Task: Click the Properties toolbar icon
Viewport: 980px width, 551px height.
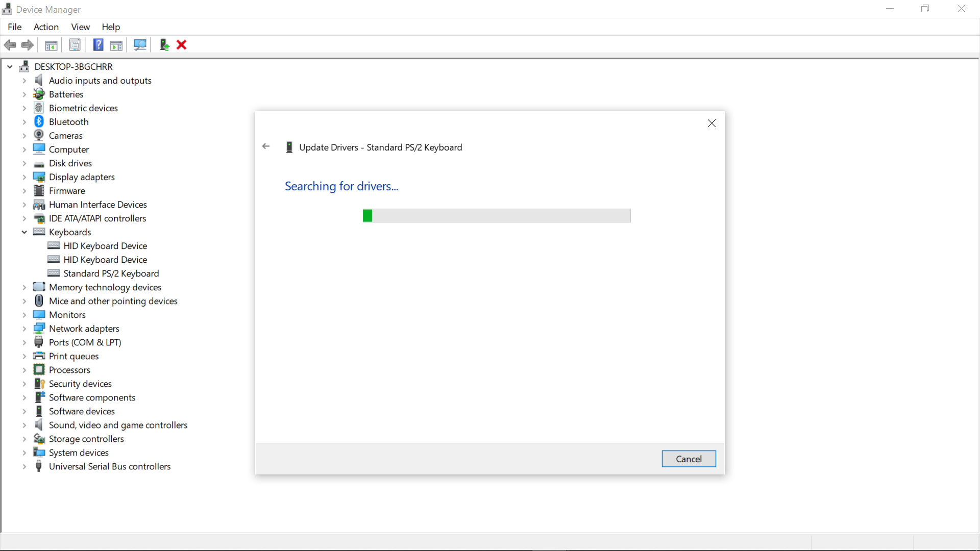Action: (75, 45)
